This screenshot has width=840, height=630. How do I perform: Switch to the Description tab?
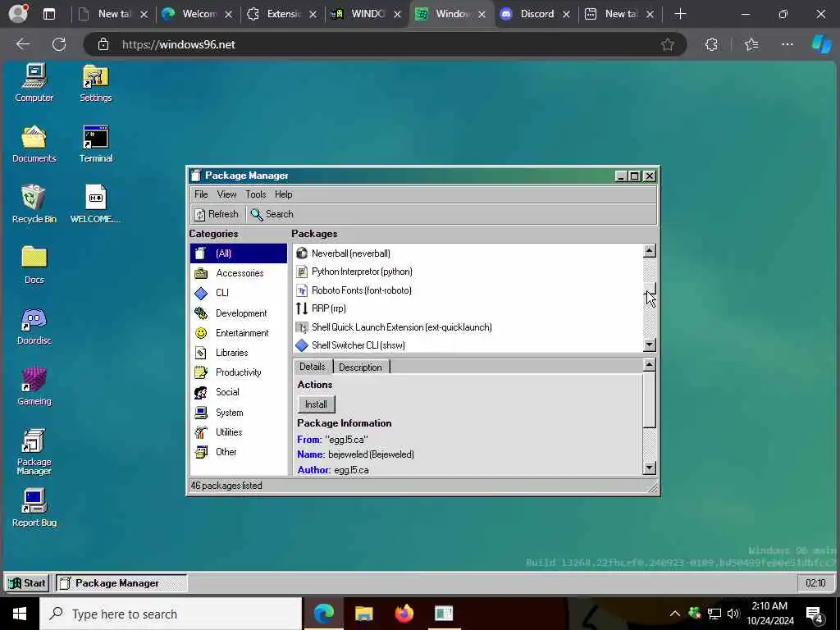[361, 367]
